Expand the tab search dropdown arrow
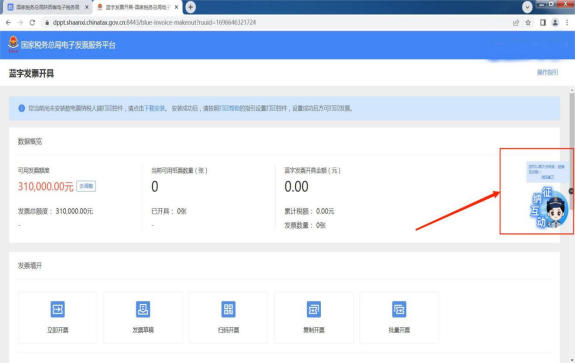The image size is (575, 363). [527, 7]
